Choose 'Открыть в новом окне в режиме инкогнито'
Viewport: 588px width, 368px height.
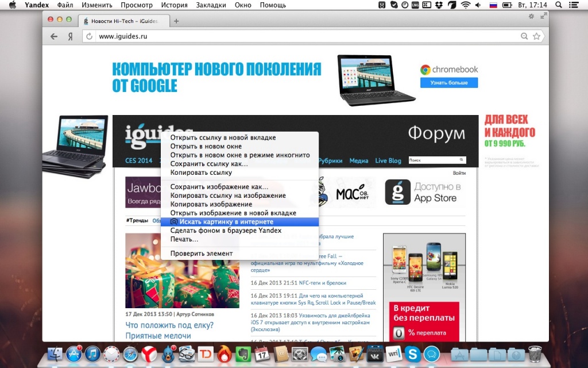(x=239, y=155)
